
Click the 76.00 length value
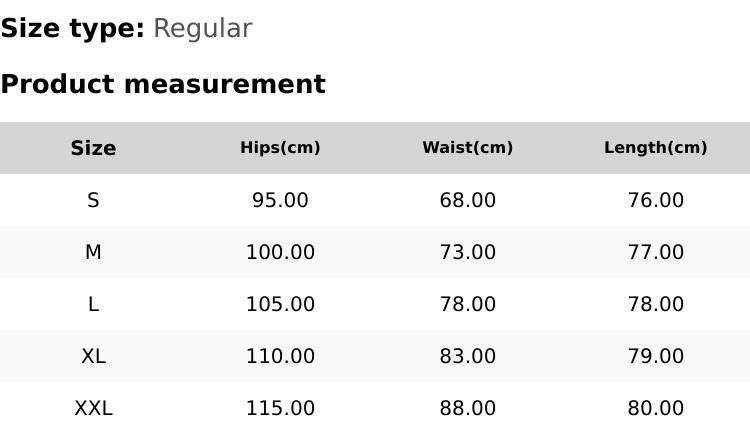click(655, 200)
